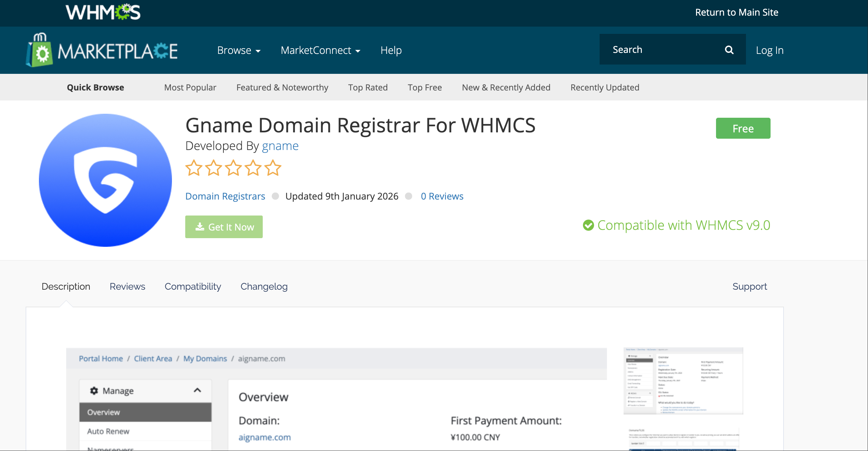
Task: Click 'Compatible with WHMCS v9.0' text
Action: pos(684,225)
